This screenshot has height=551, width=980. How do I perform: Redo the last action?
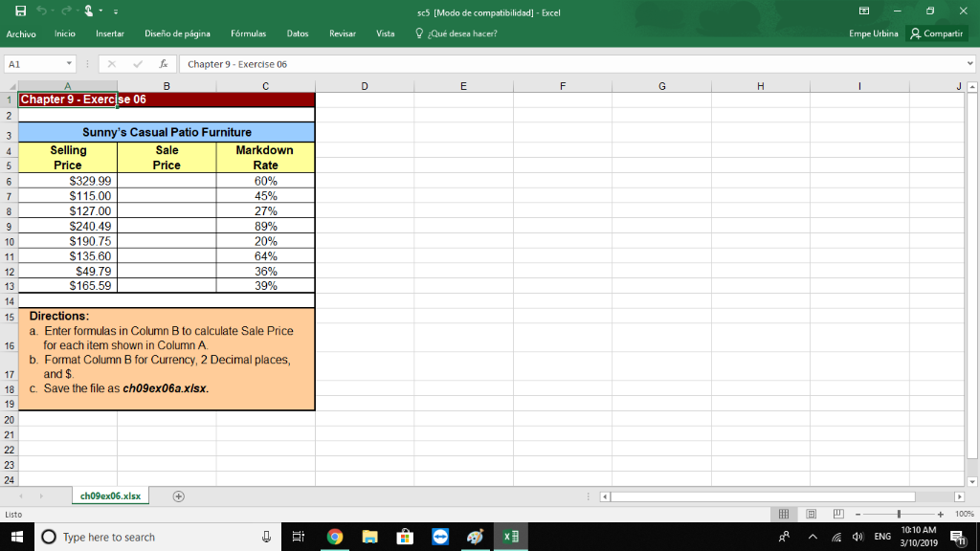(x=66, y=11)
